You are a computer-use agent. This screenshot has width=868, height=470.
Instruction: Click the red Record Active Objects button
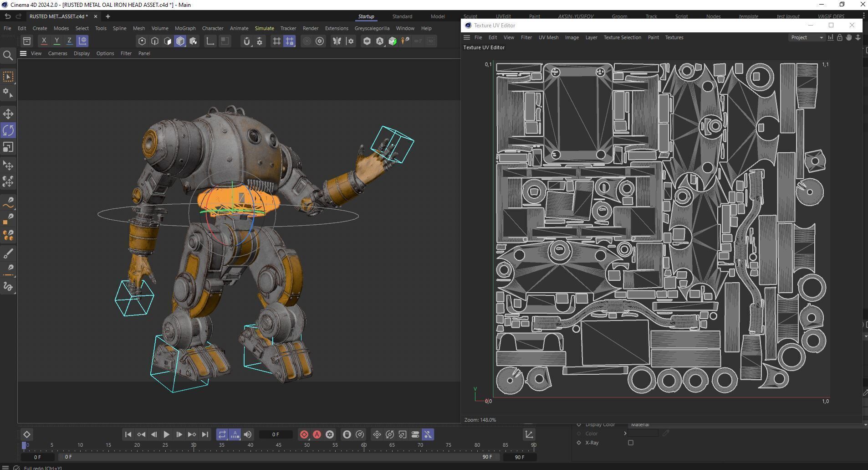tap(304, 434)
